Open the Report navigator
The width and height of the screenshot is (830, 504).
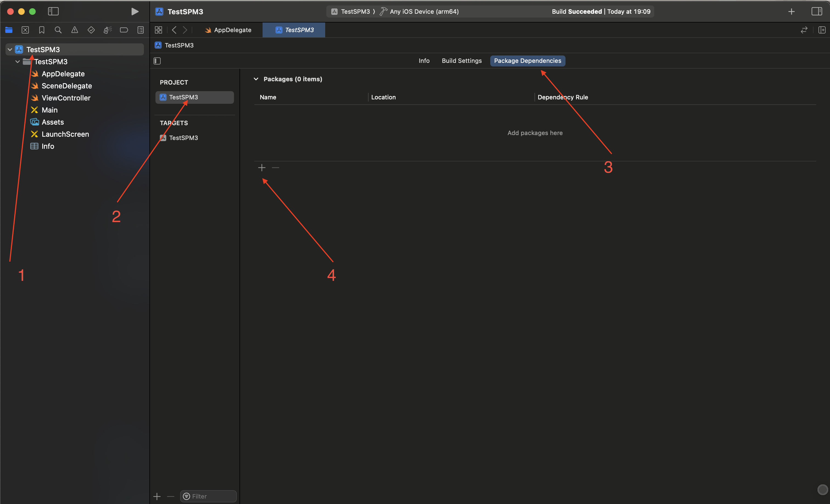[x=140, y=30]
